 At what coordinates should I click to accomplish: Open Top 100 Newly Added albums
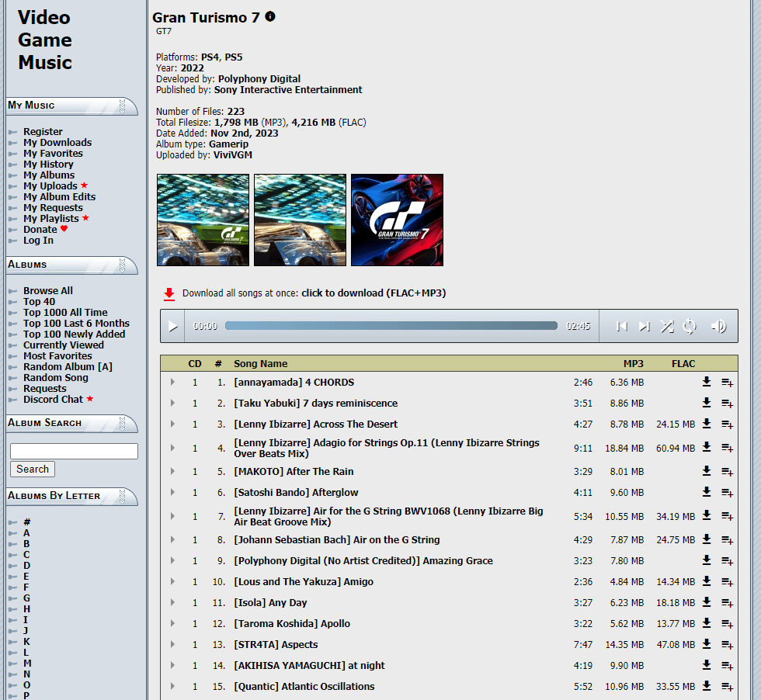pyautogui.click(x=74, y=334)
